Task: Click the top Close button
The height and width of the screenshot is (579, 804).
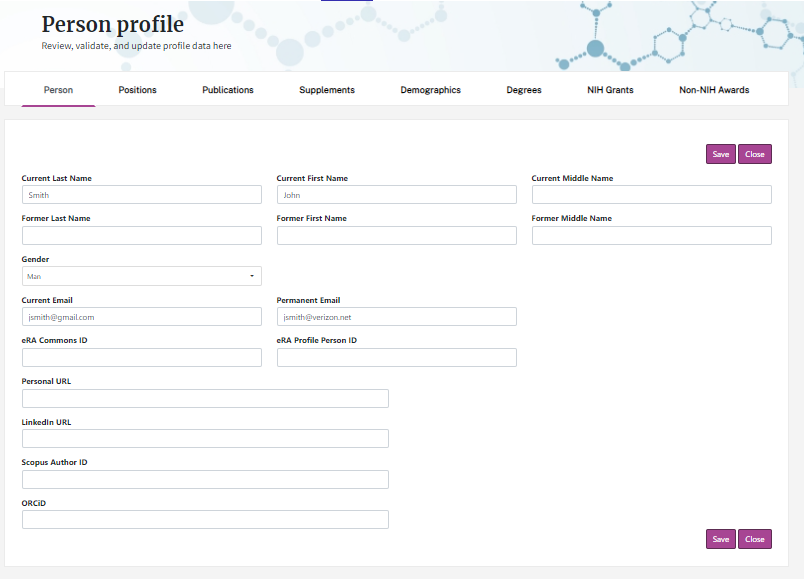Action: click(755, 154)
